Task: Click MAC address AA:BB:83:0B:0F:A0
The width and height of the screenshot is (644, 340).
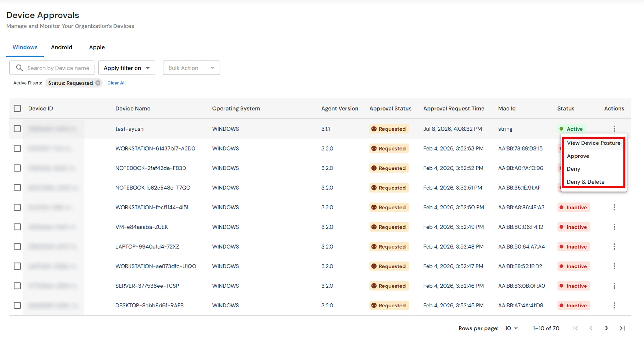Action: (521, 286)
